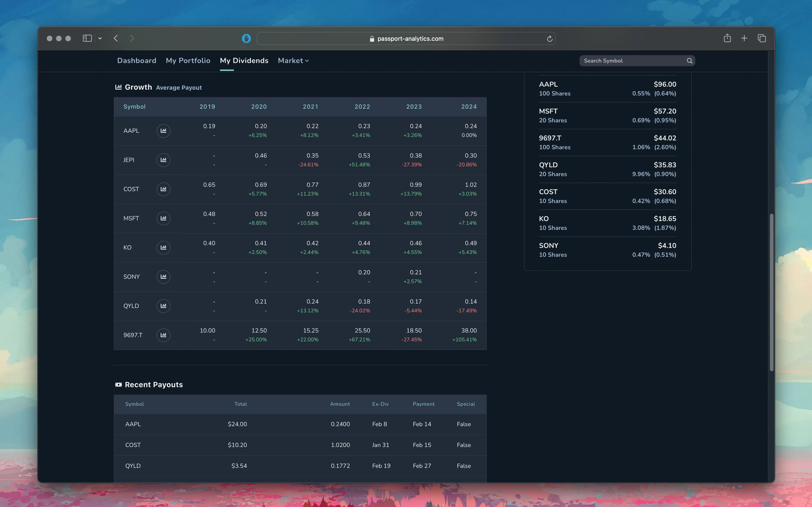The height and width of the screenshot is (507, 812).
Task: Open the Market dropdown menu
Action: coord(293,61)
